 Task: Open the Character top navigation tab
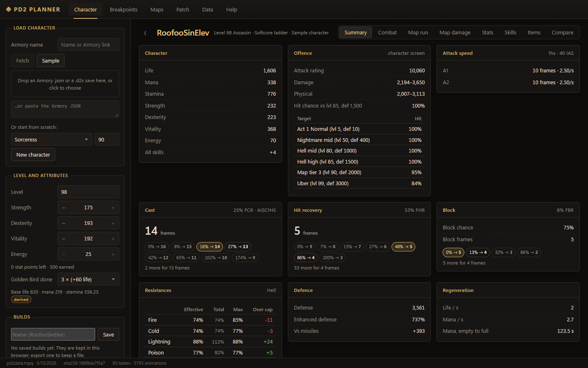(x=85, y=9)
